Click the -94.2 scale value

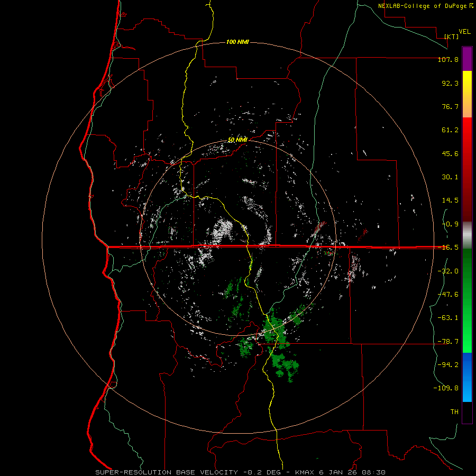click(448, 364)
